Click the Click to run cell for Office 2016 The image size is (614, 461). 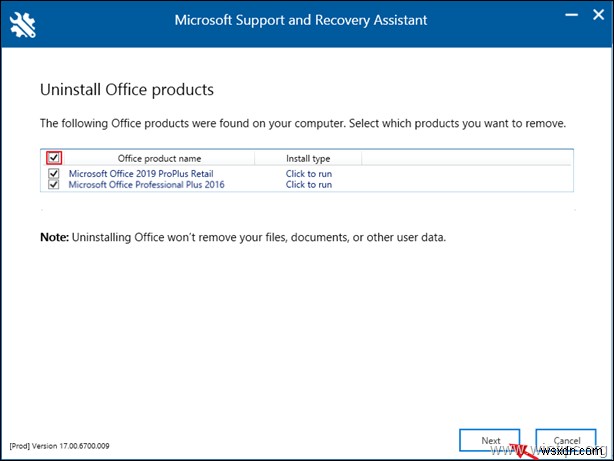coord(309,185)
